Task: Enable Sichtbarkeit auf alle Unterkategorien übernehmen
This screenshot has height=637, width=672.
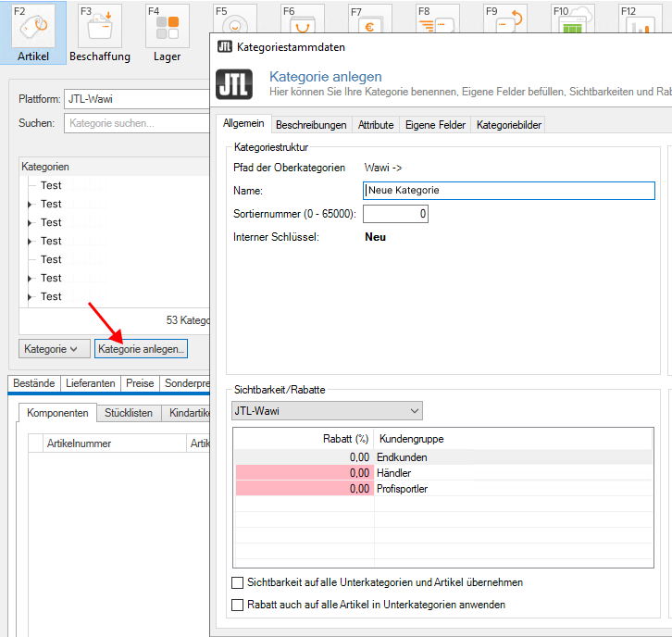Action: click(237, 582)
